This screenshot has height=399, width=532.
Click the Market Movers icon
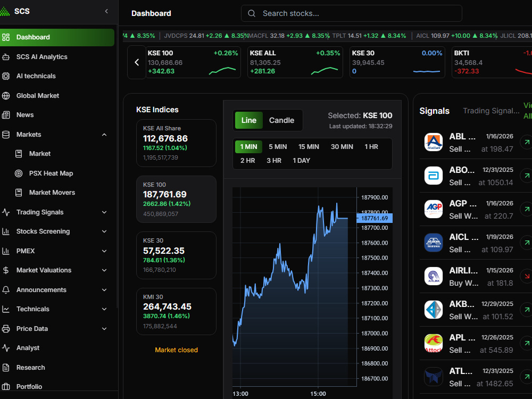click(x=19, y=193)
